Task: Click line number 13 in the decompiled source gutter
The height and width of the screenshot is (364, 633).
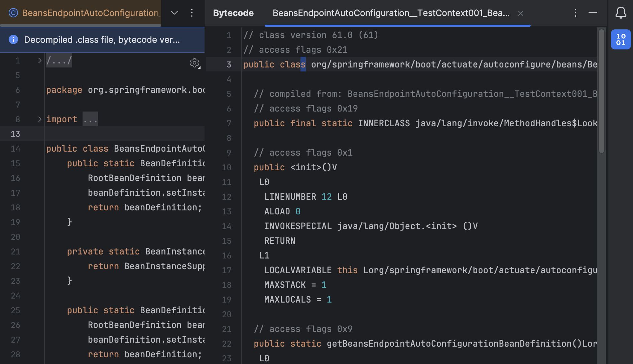Action: [15, 134]
